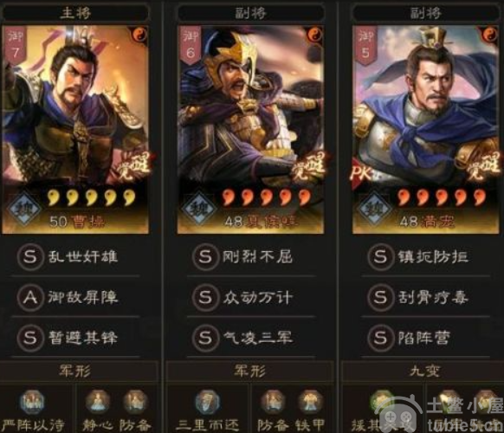Click the 军形 header under Cao Cao

(75, 372)
